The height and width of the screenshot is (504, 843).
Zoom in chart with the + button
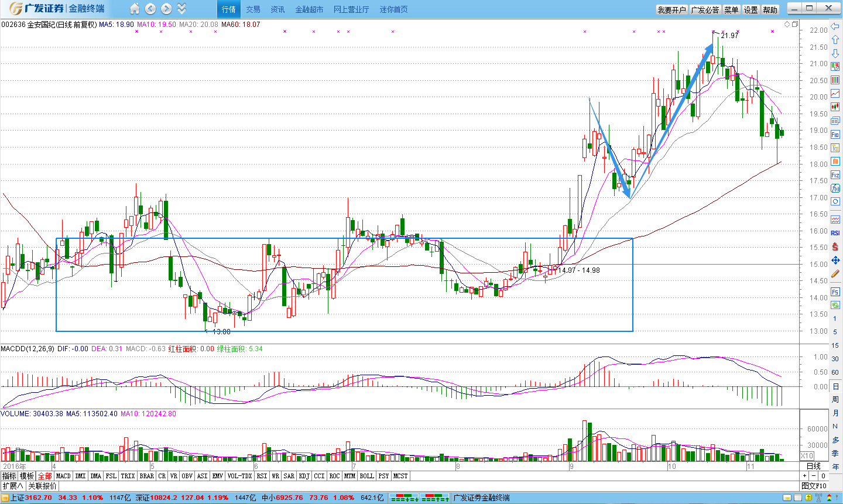click(x=805, y=476)
